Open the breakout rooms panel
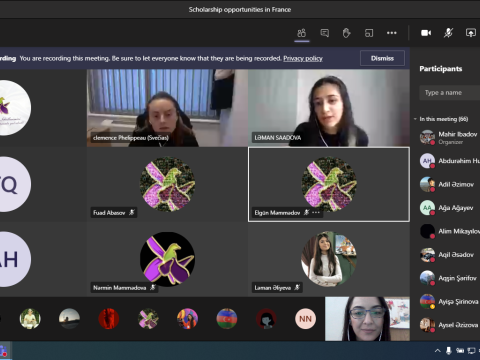The width and height of the screenshot is (480, 360). pos(369,33)
